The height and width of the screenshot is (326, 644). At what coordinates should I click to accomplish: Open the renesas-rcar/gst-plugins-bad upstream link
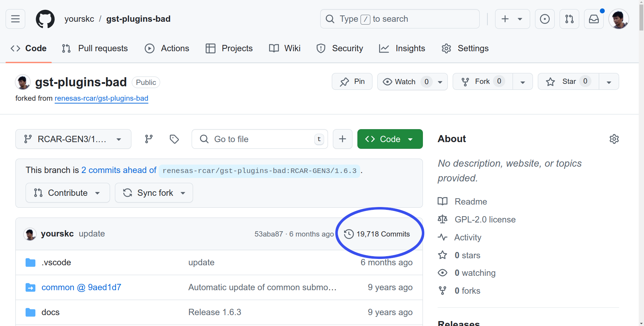tap(101, 98)
